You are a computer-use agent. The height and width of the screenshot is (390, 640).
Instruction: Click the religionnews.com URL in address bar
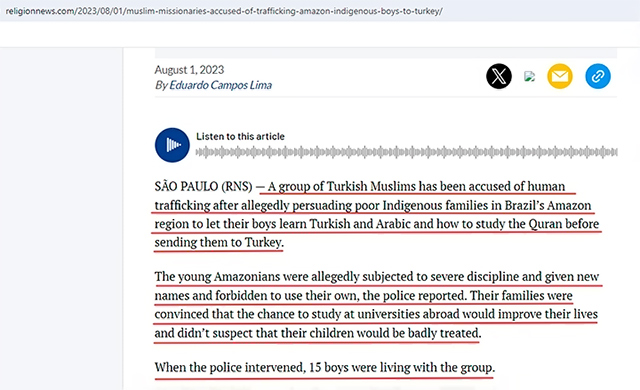tap(224, 11)
